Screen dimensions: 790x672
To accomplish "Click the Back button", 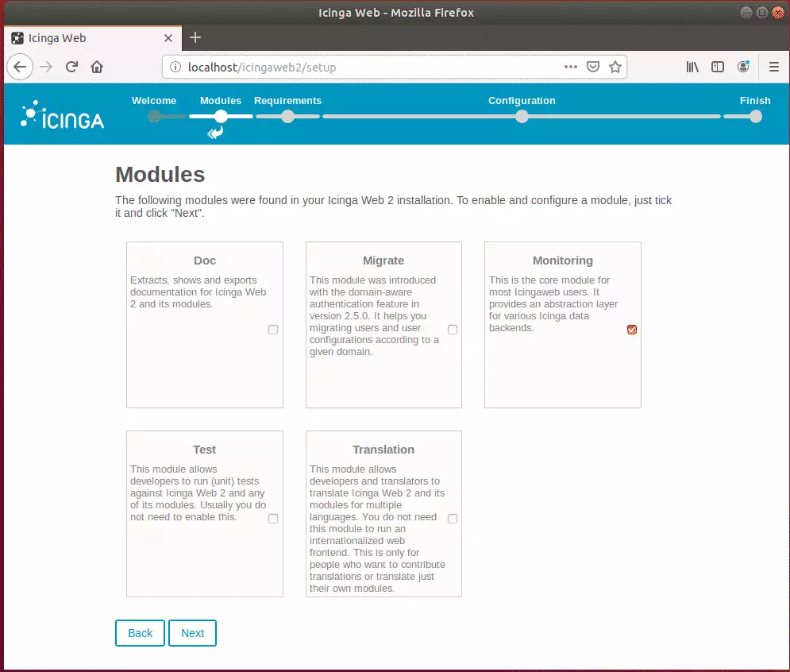I will [140, 633].
